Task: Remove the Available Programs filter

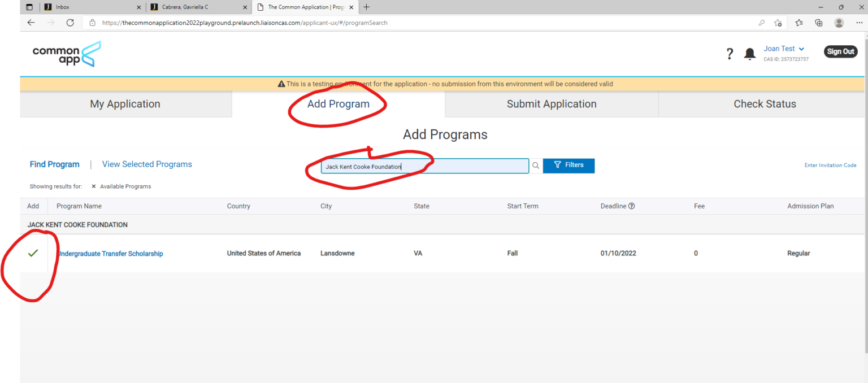Action: 94,186
